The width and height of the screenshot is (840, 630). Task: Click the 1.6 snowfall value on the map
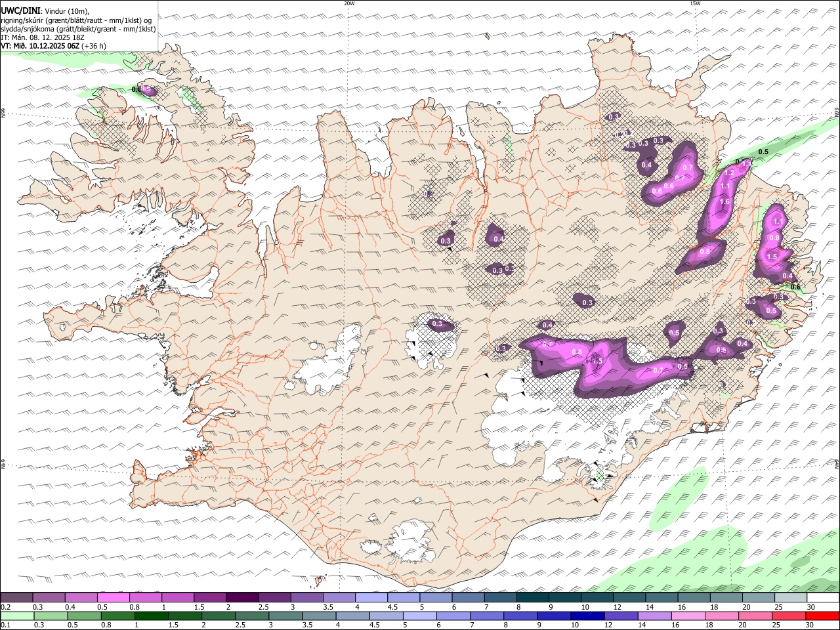click(725, 202)
